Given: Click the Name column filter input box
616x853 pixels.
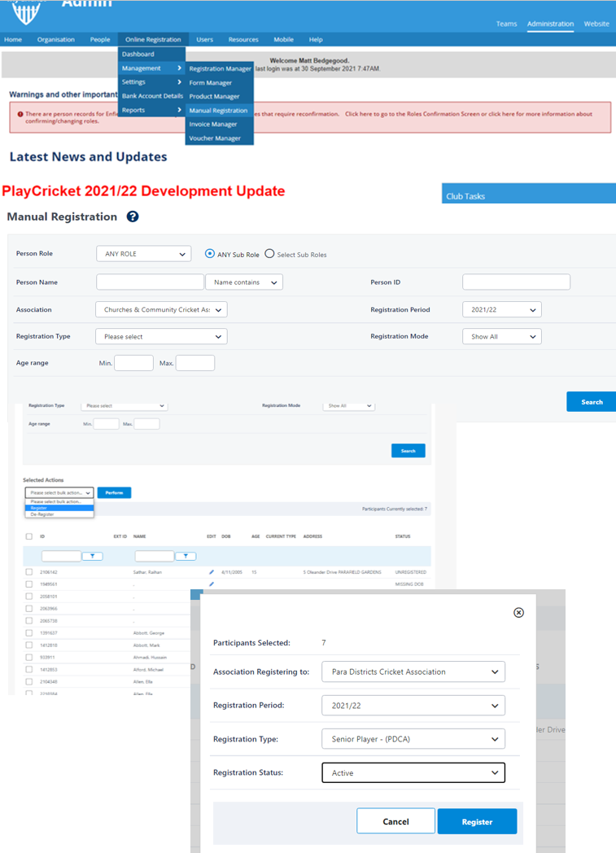Looking at the screenshot, I should click(154, 556).
